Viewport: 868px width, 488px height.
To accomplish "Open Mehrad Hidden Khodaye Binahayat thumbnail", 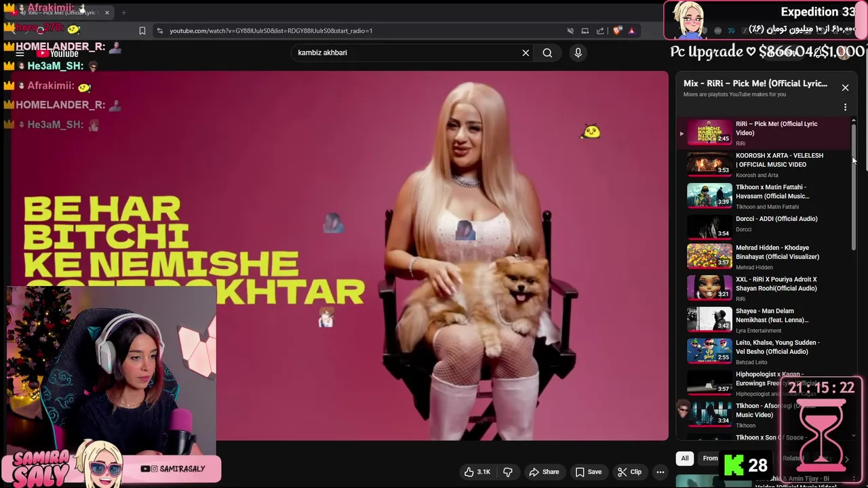I will point(709,256).
